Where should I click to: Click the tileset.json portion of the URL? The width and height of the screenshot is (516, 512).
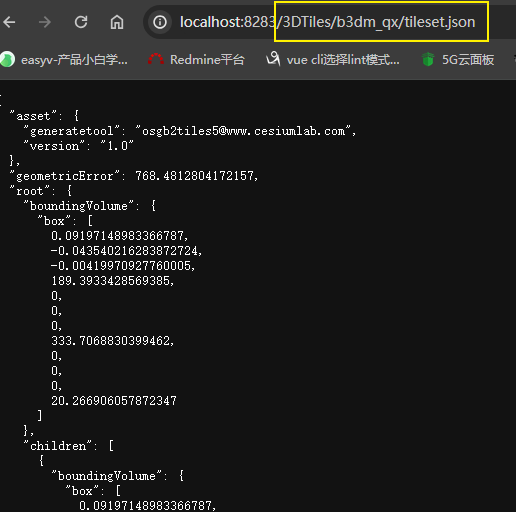coord(440,22)
